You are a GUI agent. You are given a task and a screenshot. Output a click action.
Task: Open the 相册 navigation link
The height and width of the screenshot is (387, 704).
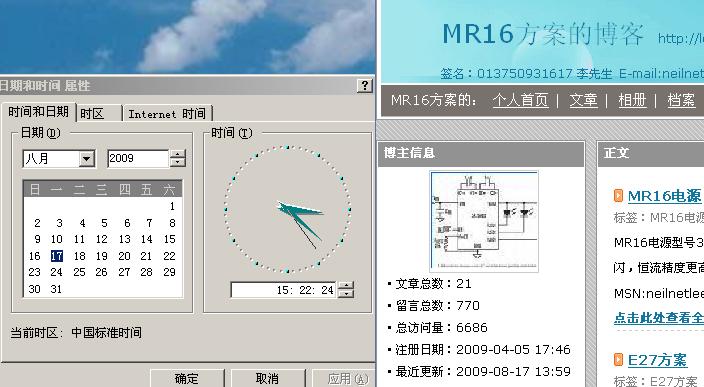(x=632, y=100)
